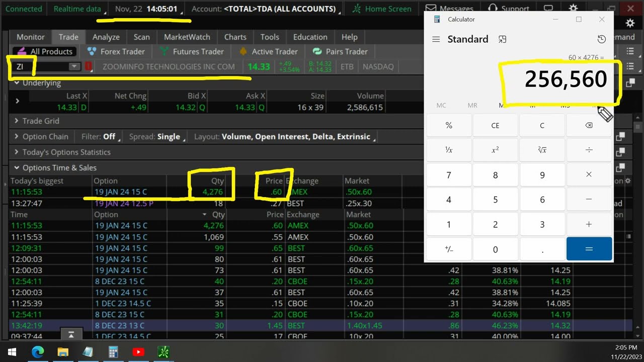Open Futures Trader sub-tab
Screen dimensions: 644x362
tap(192, 51)
